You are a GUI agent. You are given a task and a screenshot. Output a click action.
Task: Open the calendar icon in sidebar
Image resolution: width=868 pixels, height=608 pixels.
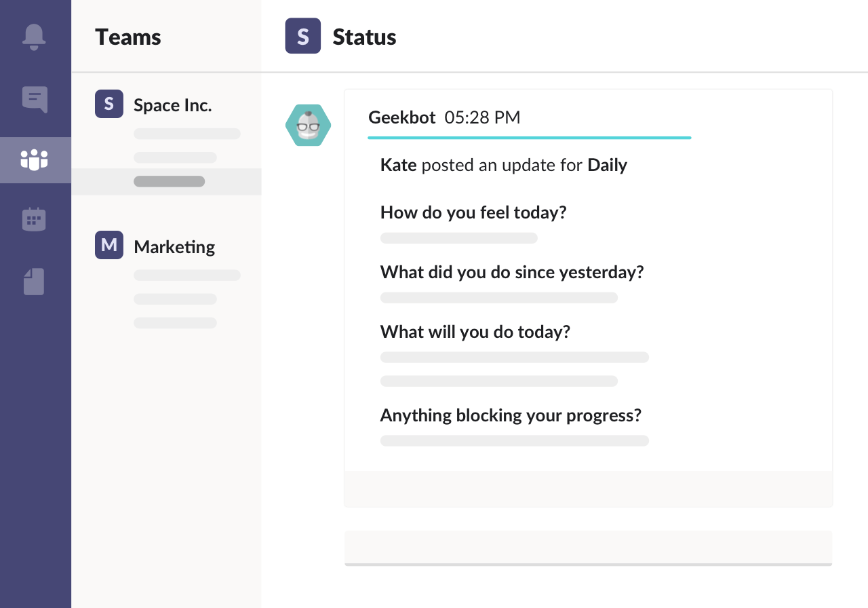click(34, 220)
